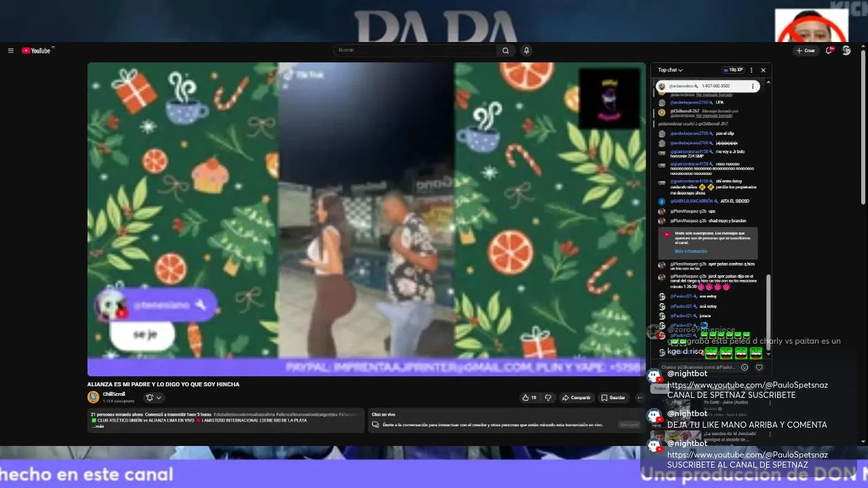Open the Crear menu
Viewport: 868px width, 488px height.
[806, 50]
